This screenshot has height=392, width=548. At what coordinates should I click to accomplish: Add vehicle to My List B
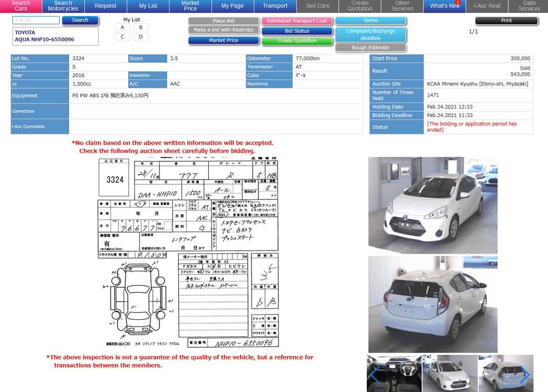coord(141,27)
